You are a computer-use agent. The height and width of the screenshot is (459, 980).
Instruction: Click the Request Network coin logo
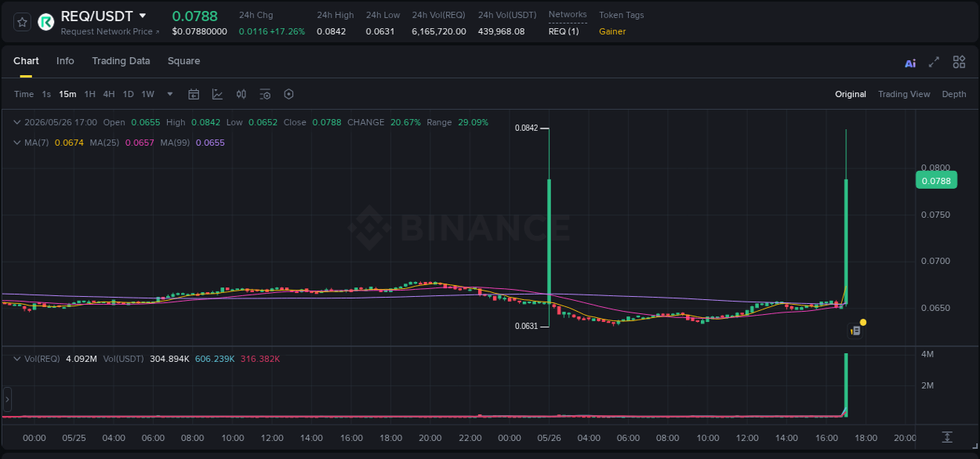pos(46,22)
